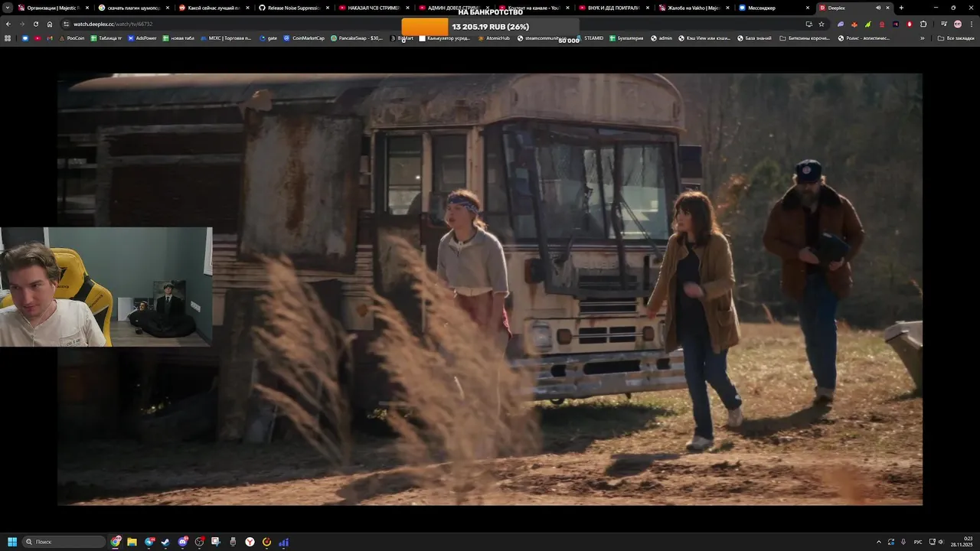Open the volume icon in system tray
The image size is (980, 551).
click(x=941, y=542)
